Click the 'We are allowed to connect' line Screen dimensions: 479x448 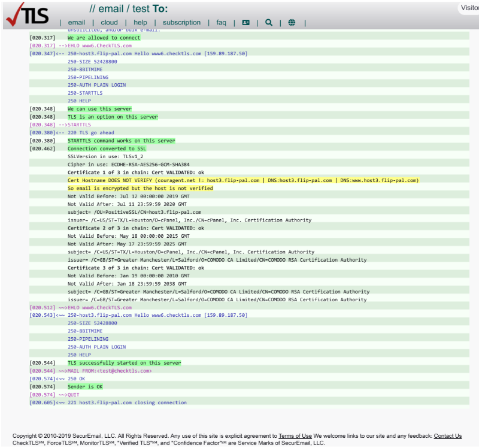104,38
